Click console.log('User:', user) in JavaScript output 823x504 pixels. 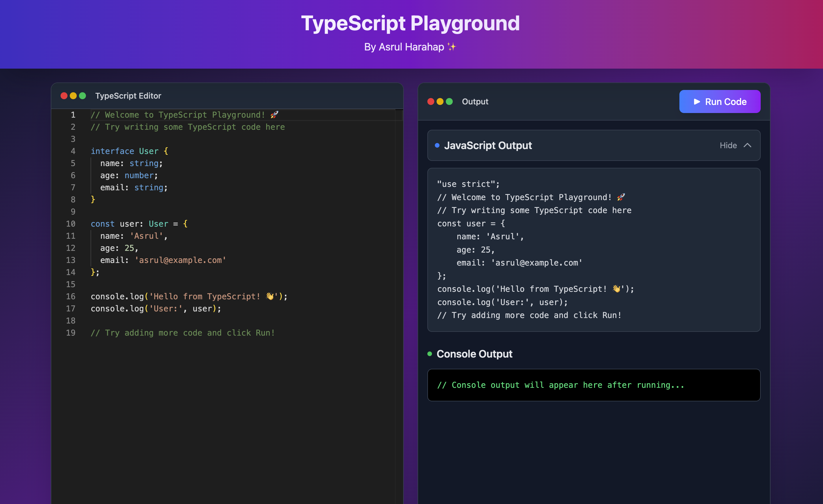(x=502, y=302)
